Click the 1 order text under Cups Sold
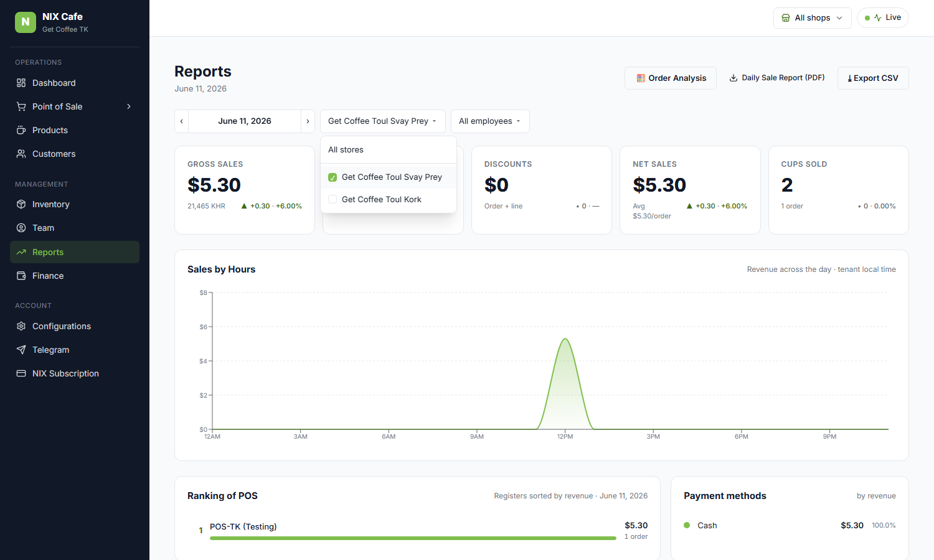This screenshot has width=934, height=560. pyautogui.click(x=792, y=206)
